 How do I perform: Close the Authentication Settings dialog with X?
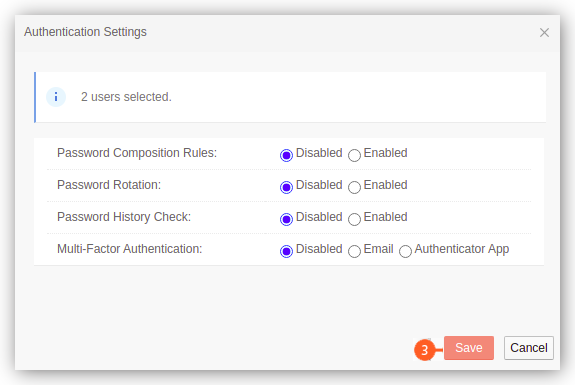(x=544, y=33)
